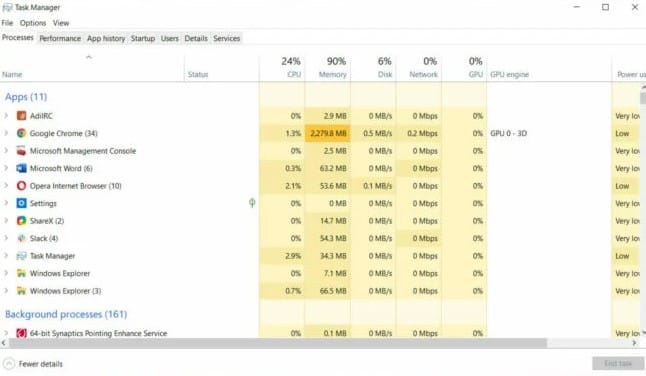Expand the Microsoft Word (6) process tree
Viewport: 646px width, 376px height.
coord(6,168)
